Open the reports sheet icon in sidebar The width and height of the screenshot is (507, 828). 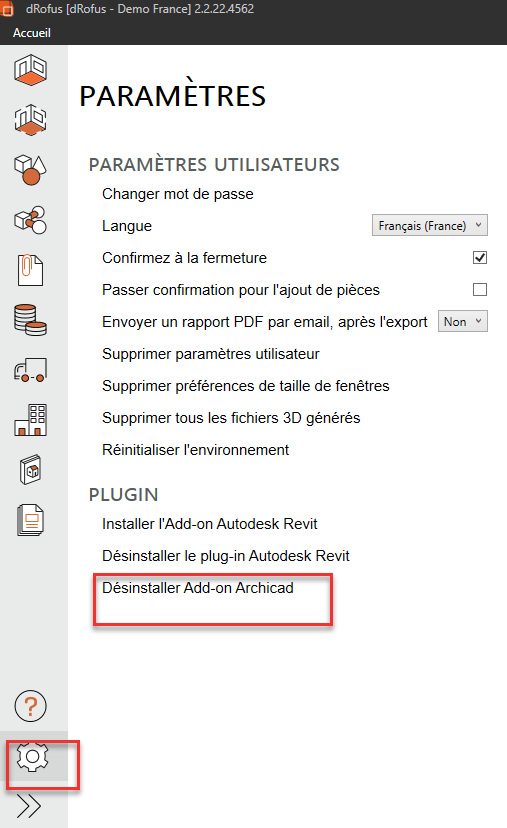pyautogui.click(x=31, y=520)
